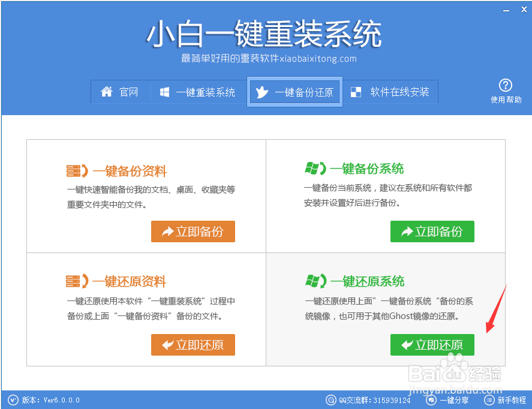Viewport: 532px width, 409px height.
Task: Click green 立即还原 under 一键还原系统
Action: [x=432, y=345]
